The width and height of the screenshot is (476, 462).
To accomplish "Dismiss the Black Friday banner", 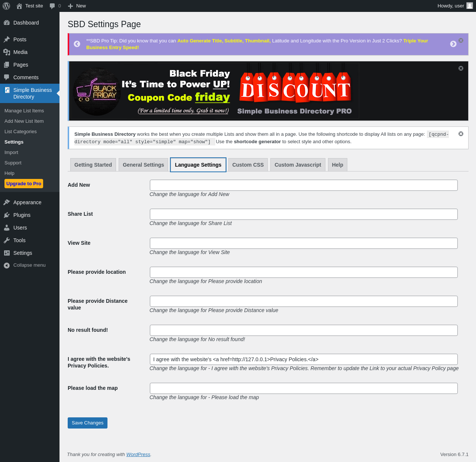I will click(x=461, y=68).
